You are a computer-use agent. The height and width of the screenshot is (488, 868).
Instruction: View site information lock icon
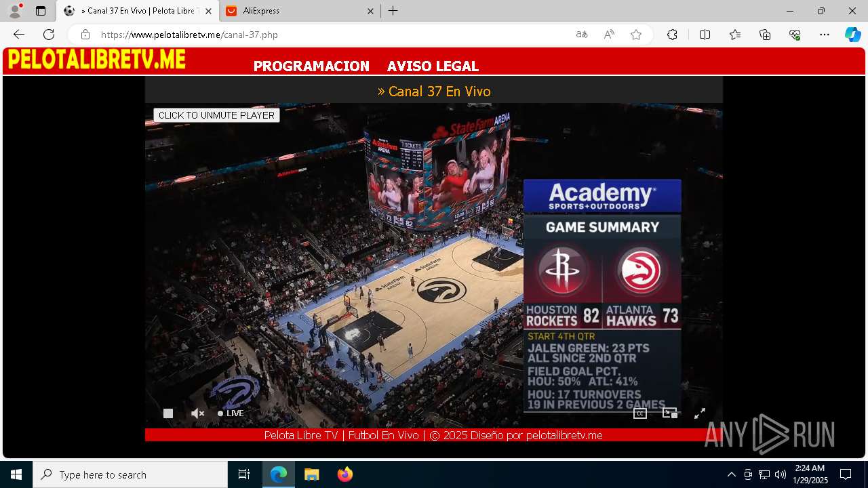click(x=85, y=35)
